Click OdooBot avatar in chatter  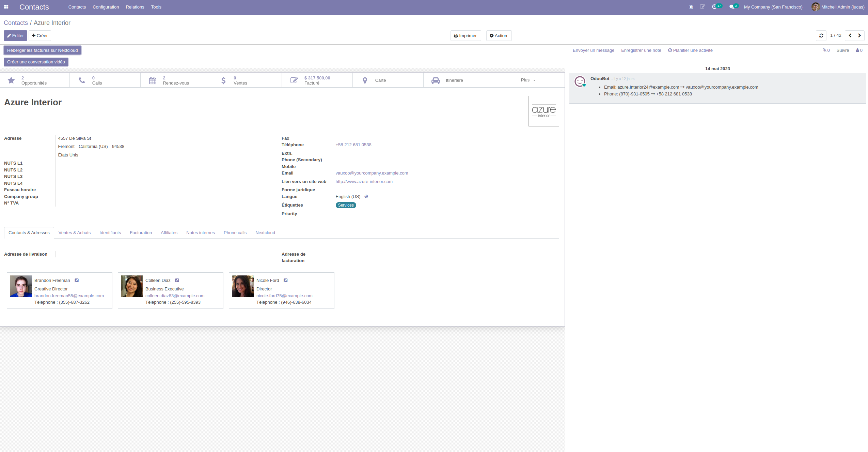click(x=580, y=81)
